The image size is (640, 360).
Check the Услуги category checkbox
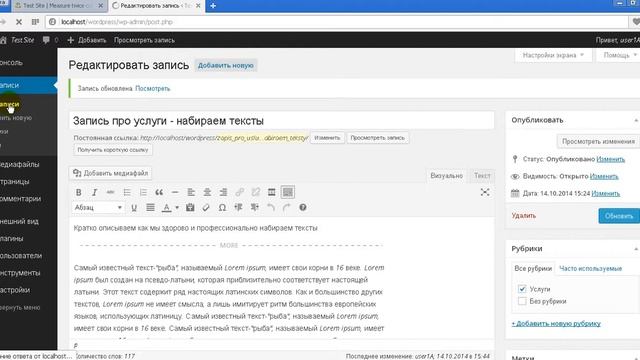[x=522, y=289]
